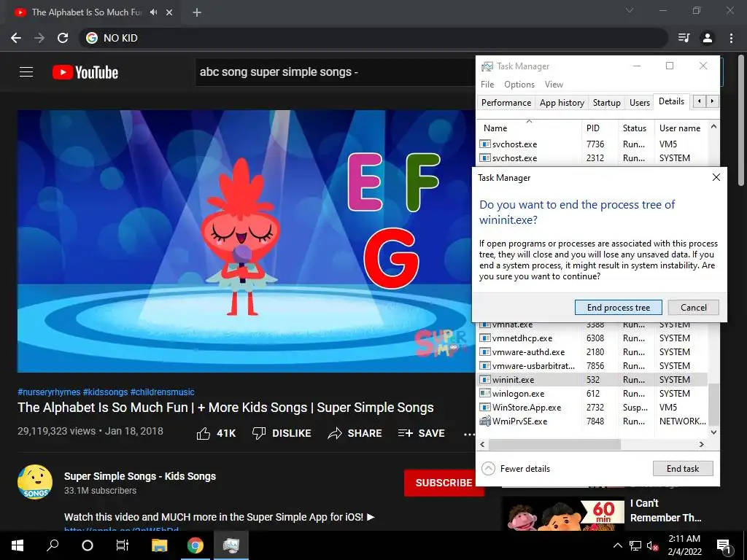This screenshot has width=747, height=560.
Task: Click Task Manager icon on taskbar
Action: point(231,545)
